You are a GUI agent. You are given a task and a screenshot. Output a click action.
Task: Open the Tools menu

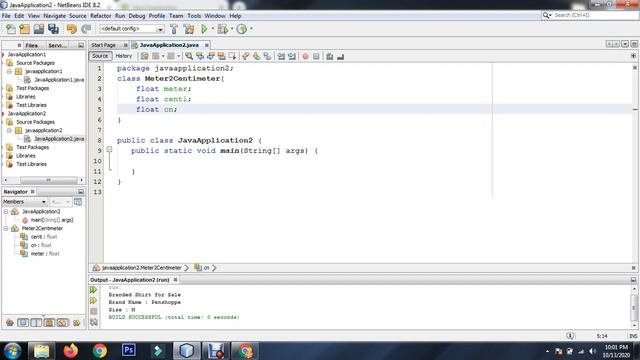point(194,16)
